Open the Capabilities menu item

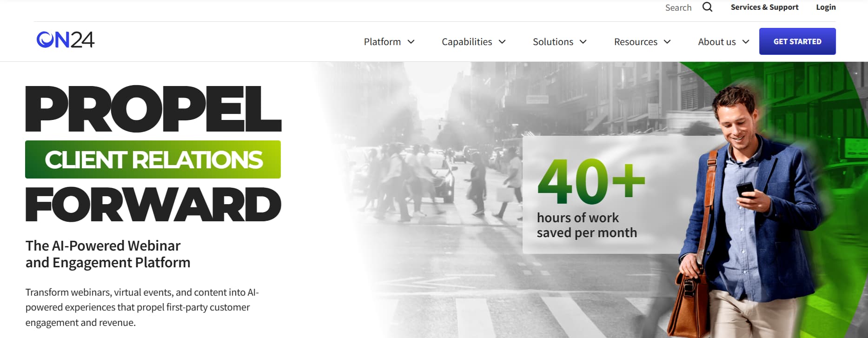coord(467,42)
